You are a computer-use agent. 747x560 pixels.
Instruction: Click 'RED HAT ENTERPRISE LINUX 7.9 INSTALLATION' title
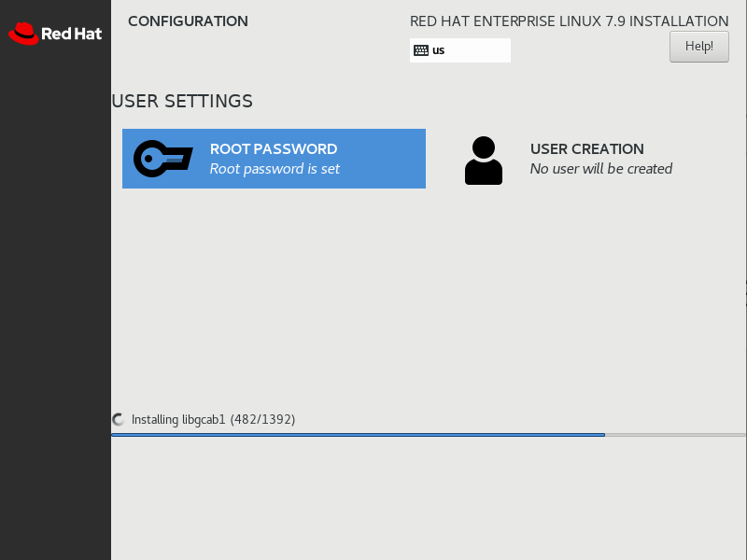pyautogui.click(x=570, y=21)
